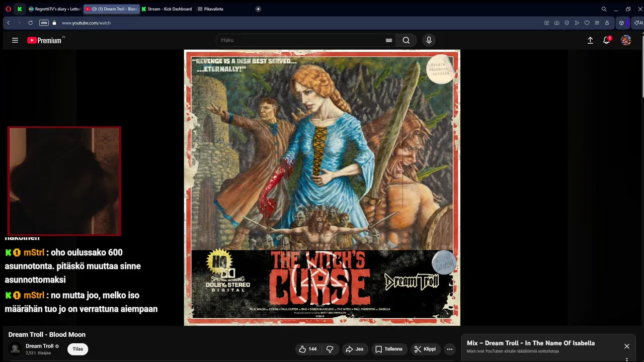Open the Dream Troll channel name link

click(x=40, y=346)
